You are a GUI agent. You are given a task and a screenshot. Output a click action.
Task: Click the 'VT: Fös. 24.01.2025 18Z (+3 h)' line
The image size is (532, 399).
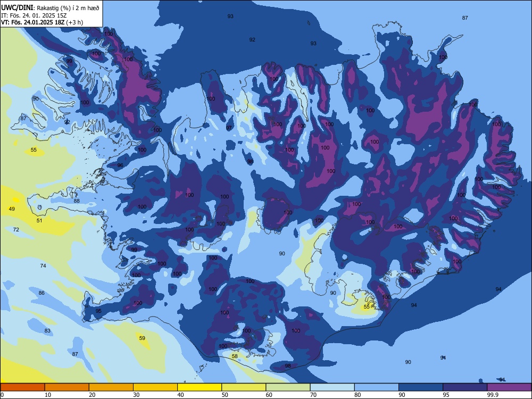(x=41, y=22)
